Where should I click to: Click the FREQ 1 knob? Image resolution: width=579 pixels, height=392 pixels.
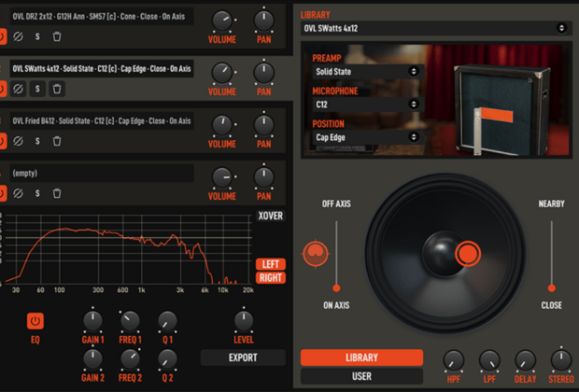(x=130, y=321)
